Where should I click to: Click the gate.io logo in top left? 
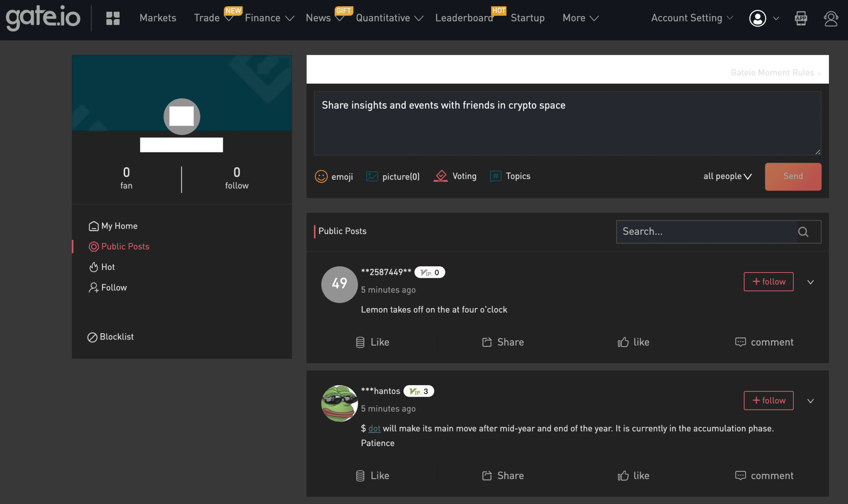pyautogui.click(x=43, y=17)
